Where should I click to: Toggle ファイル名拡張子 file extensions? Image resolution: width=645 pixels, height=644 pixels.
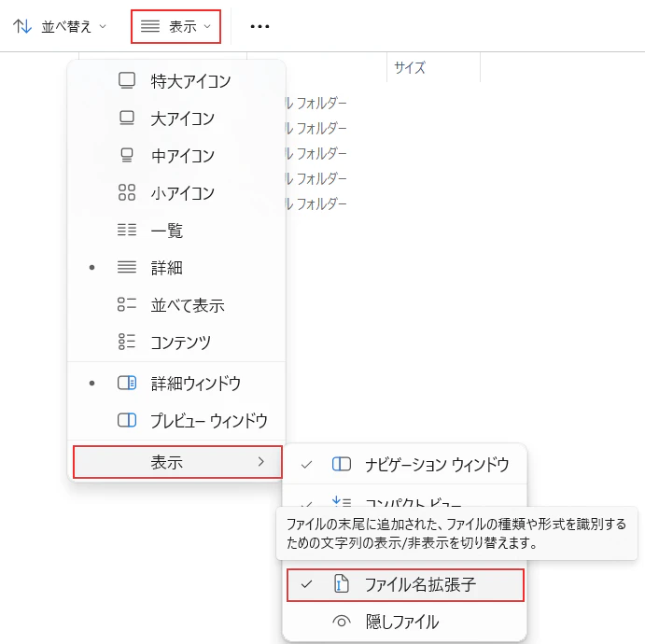coord(405,585)
